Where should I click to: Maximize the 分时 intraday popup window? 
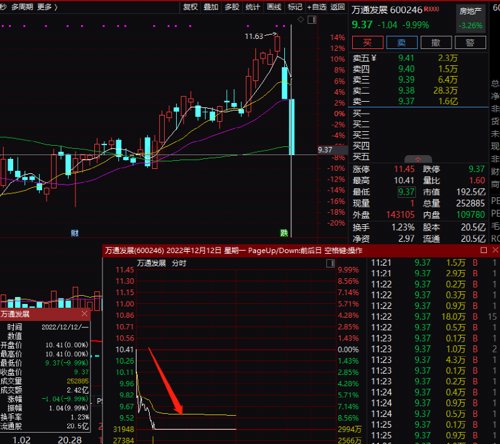pos(484,250)
